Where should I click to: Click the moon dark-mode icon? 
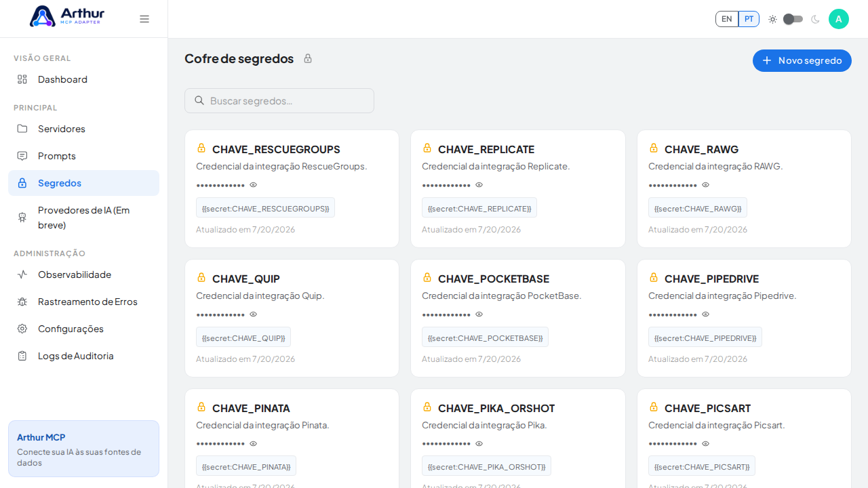coord(815,19)
